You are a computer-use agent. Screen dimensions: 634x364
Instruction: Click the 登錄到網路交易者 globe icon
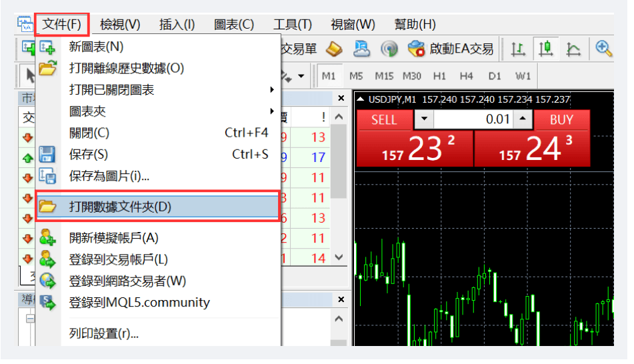(48, 281)
